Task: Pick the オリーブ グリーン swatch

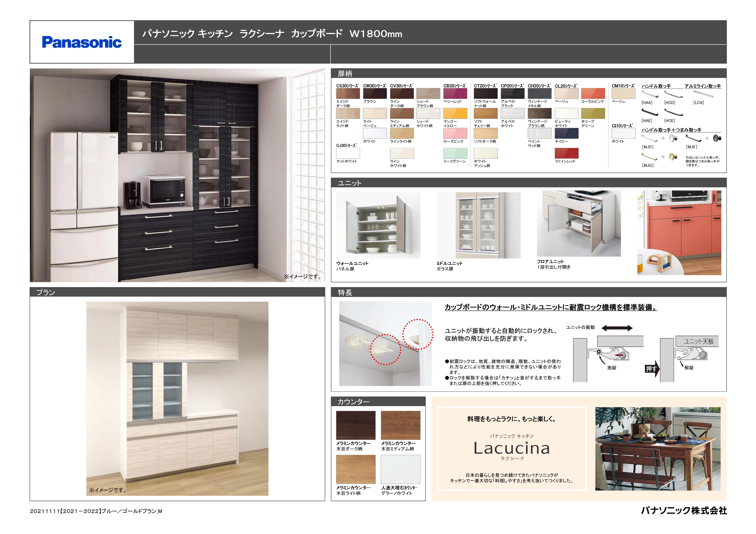Action: [593, 114]
